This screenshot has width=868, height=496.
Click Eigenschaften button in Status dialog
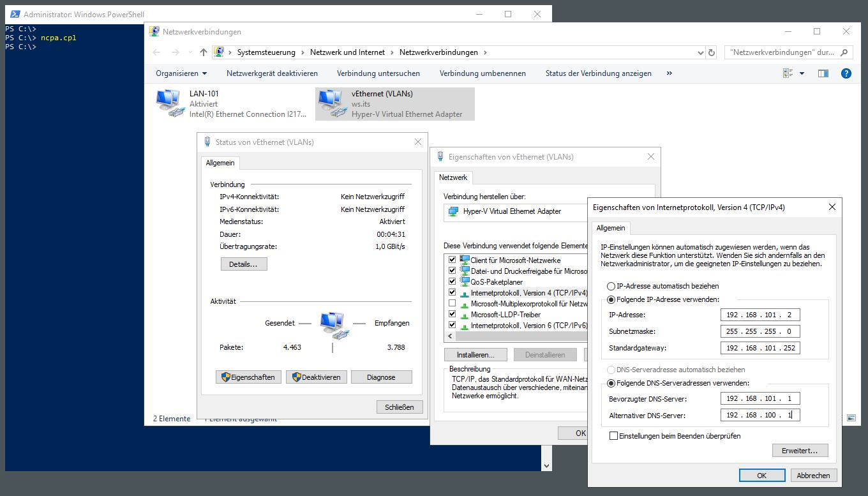pyautogui.click(x=248, y=377)
